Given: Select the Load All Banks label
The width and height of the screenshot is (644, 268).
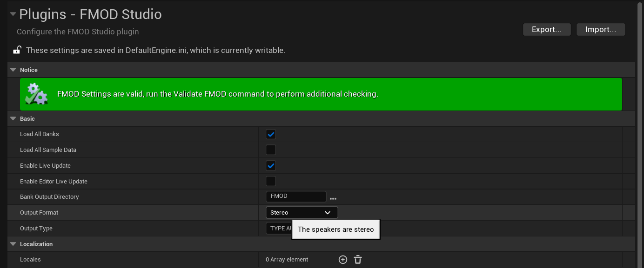Looking at the screenshot, I should point(40,134).
